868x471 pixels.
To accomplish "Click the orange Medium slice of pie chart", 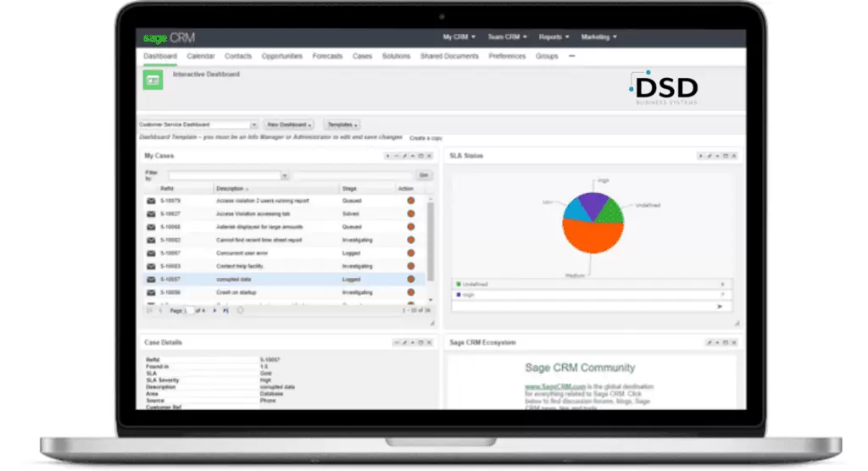I will pyautogui.click(x=592, y=238).
